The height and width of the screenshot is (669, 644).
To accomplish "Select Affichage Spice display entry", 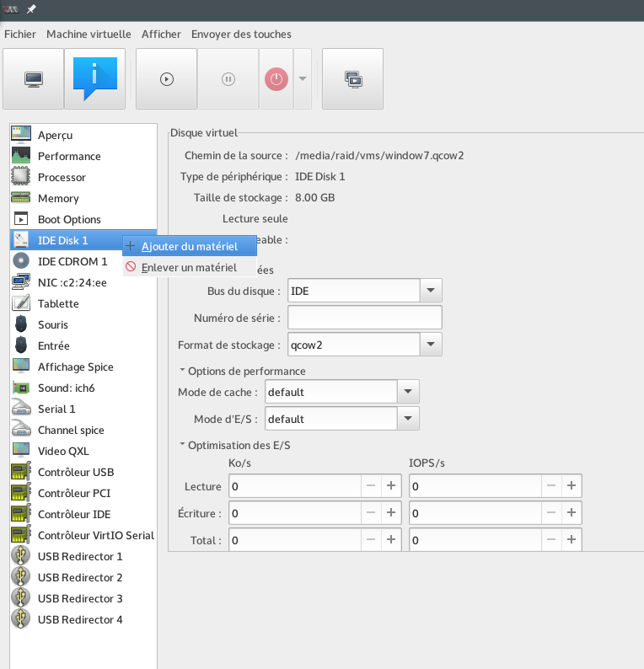I will click(x=83, y=367).
